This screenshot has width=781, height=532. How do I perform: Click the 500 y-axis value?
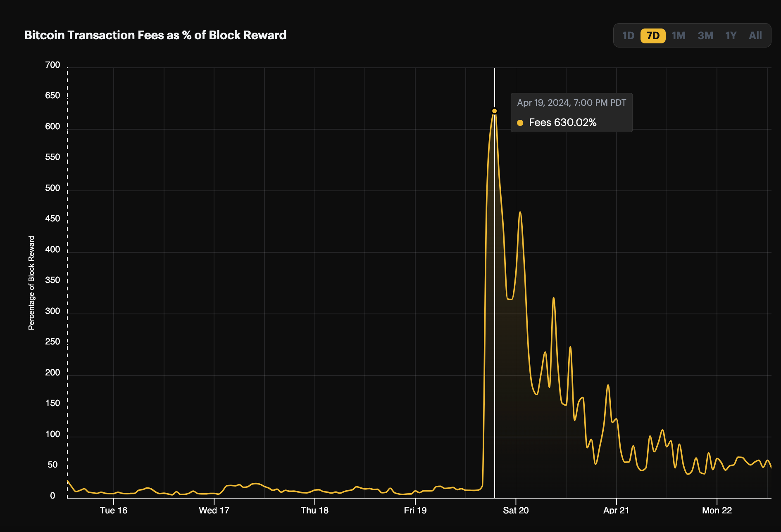(52, 188)
